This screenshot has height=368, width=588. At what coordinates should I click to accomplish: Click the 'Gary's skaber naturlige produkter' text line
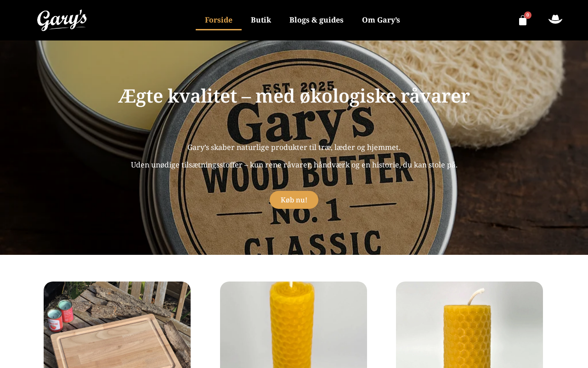[294, 147]
